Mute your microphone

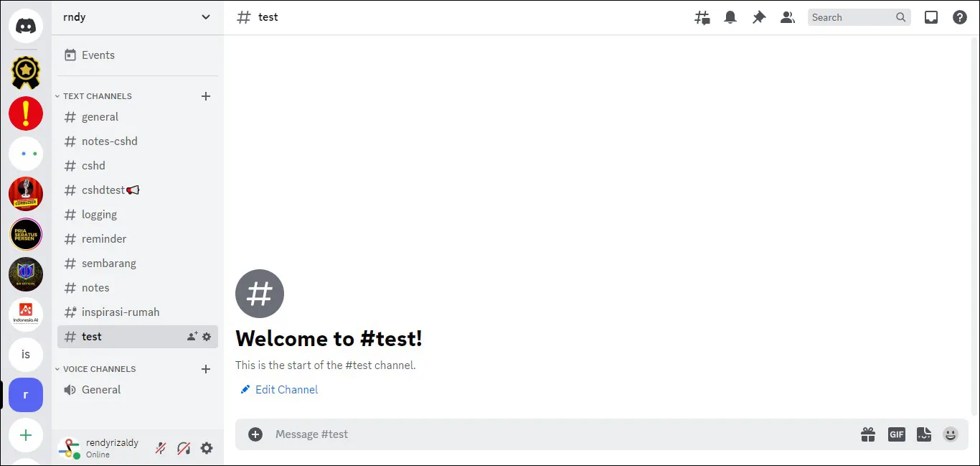click(160, 447)
